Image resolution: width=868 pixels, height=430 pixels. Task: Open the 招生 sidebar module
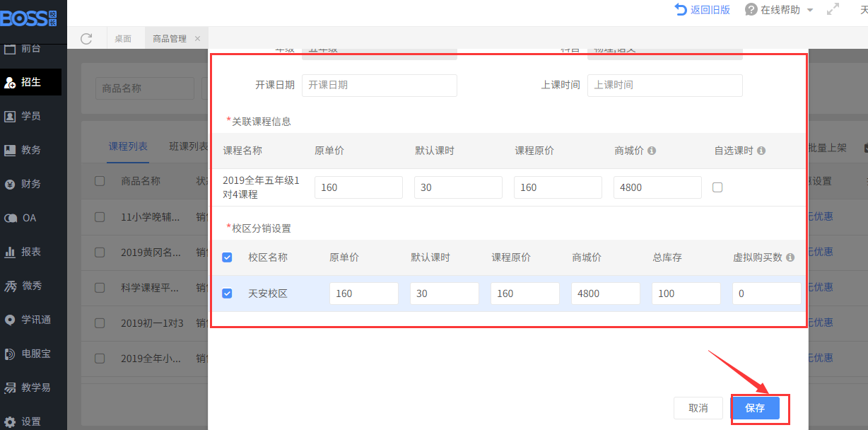click(30, 82)
